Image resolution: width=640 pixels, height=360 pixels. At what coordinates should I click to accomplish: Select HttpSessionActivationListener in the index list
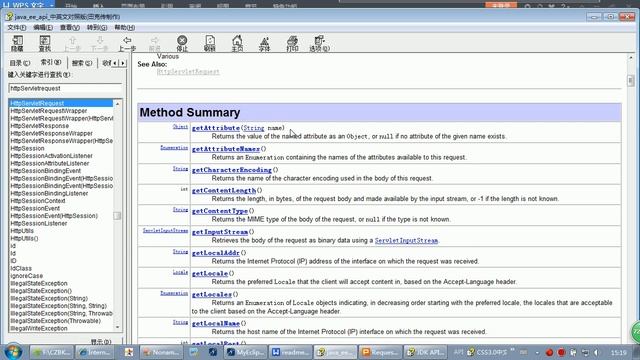[51, 156]
